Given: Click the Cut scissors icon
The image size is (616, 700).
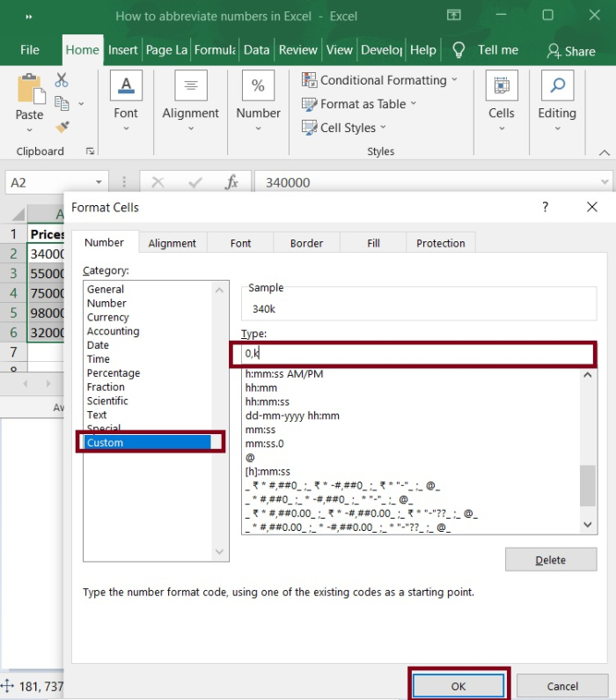Looking at the screenshot, I should point(62,80).
